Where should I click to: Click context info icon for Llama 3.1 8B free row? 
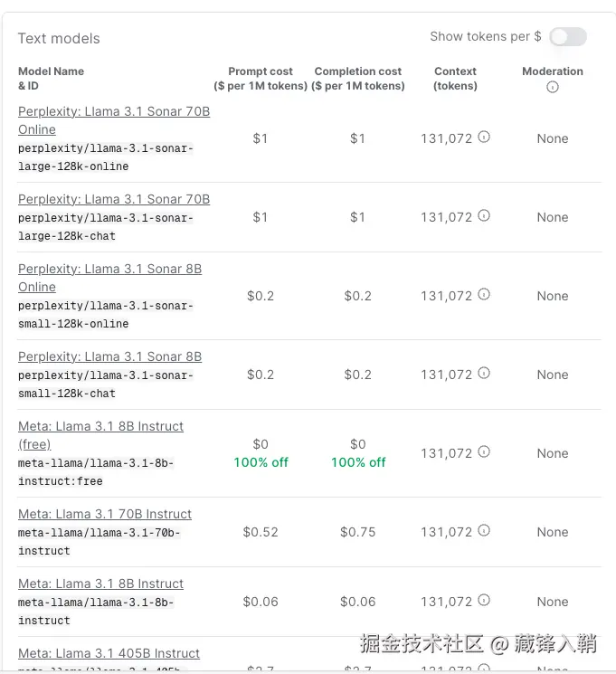pos(484,452)
